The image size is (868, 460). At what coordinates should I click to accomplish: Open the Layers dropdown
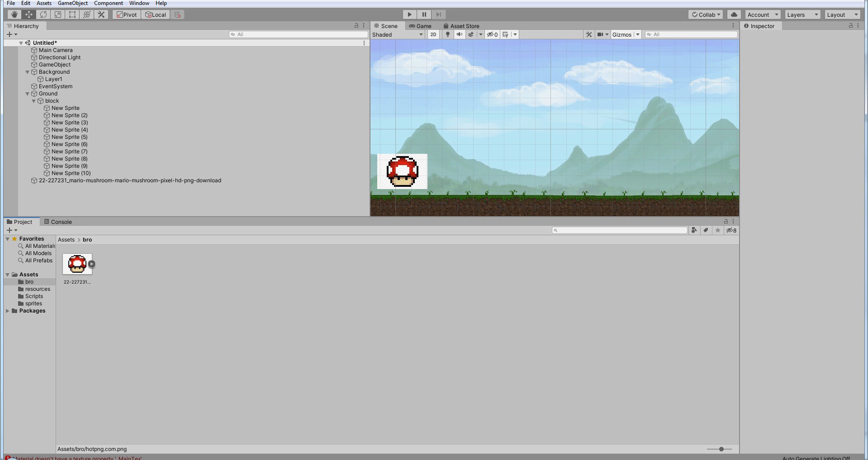point(802,14)
